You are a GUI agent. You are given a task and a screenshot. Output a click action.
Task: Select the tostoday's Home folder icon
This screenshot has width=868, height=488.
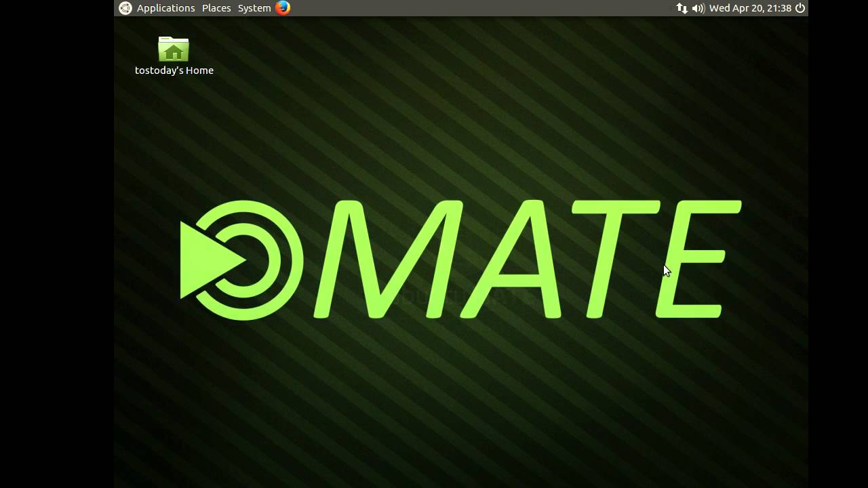174,49
